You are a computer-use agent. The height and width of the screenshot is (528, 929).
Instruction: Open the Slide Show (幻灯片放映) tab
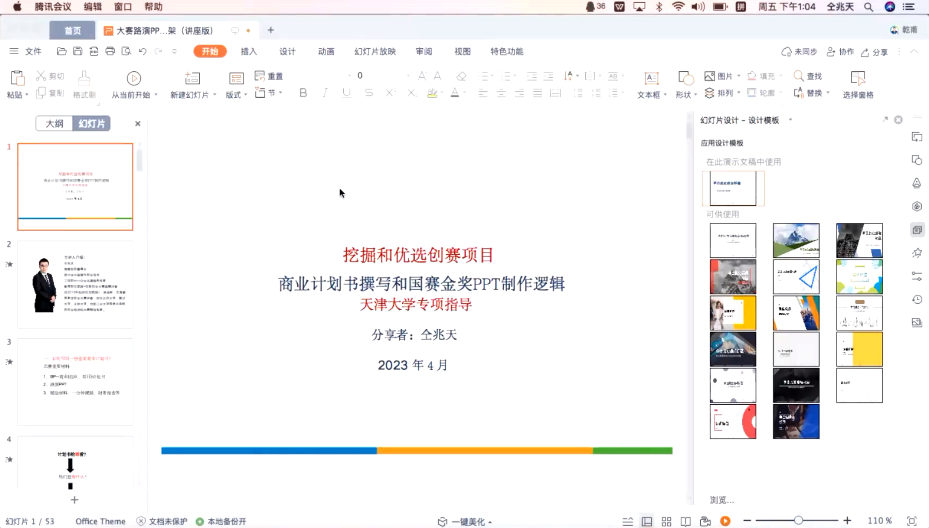pyautogui.click(x=375, y=51)
